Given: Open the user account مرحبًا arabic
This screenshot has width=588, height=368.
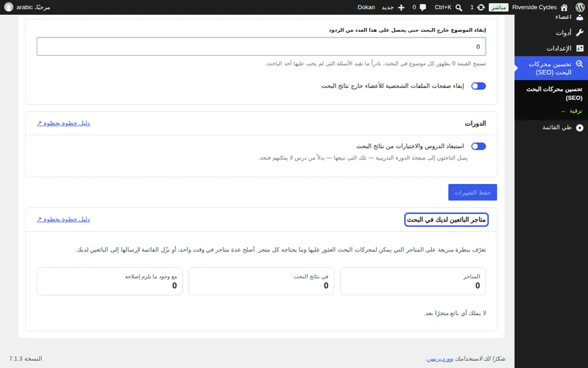Looking at the screenshot, I should pyautogui.click(x=33, y=7).
